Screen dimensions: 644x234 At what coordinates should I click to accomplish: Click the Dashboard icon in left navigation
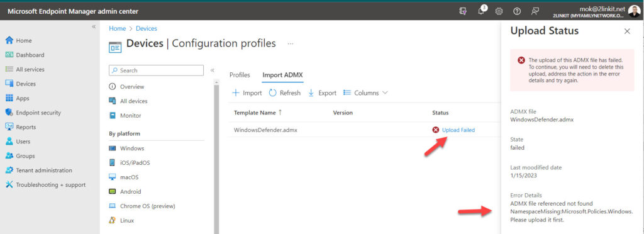(x=9, y=55)
